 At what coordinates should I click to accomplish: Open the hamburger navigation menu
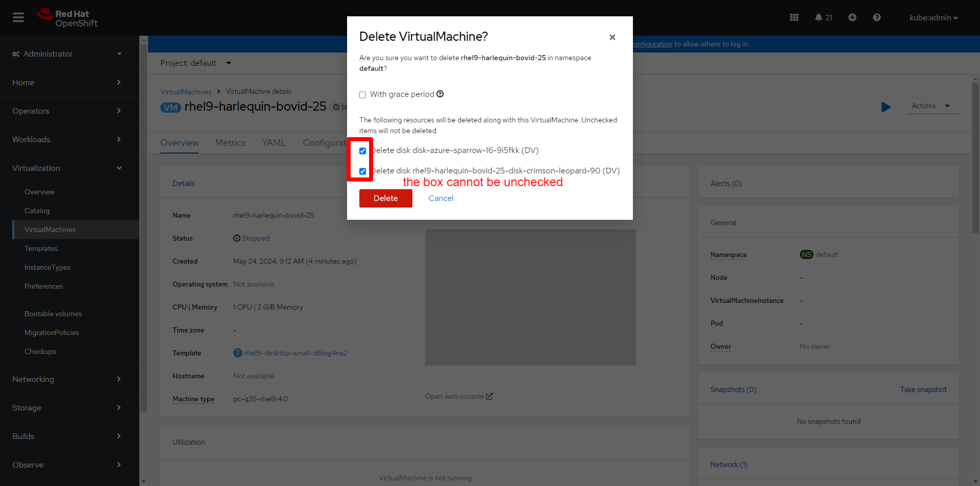pyautogui.click(x=18, y=17)
